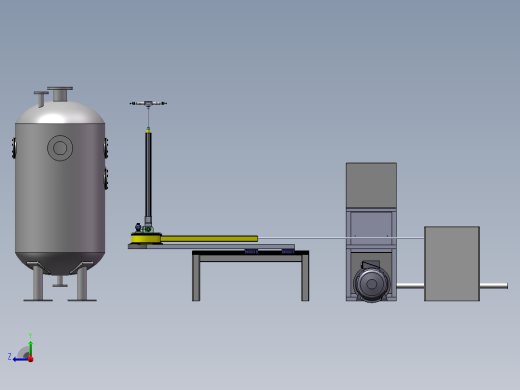Select the large gray box on the right
This screenshot has width=520, height=390.
pyautogui.click(x=452, y=264)
